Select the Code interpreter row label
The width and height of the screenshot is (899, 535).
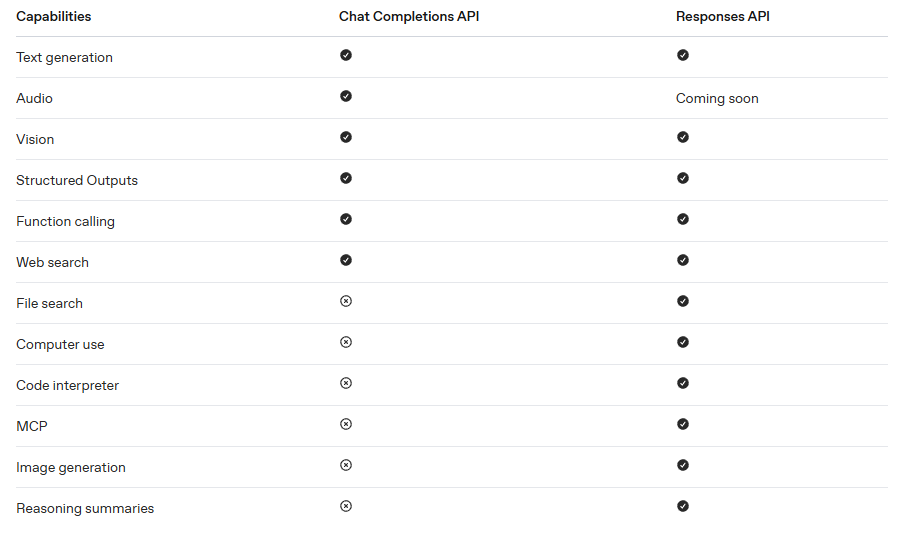click(x=67, y=386)
